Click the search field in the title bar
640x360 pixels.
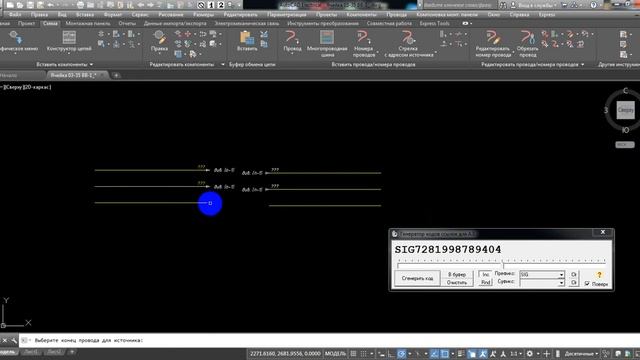pyautogui.click(x=460, y=5)
